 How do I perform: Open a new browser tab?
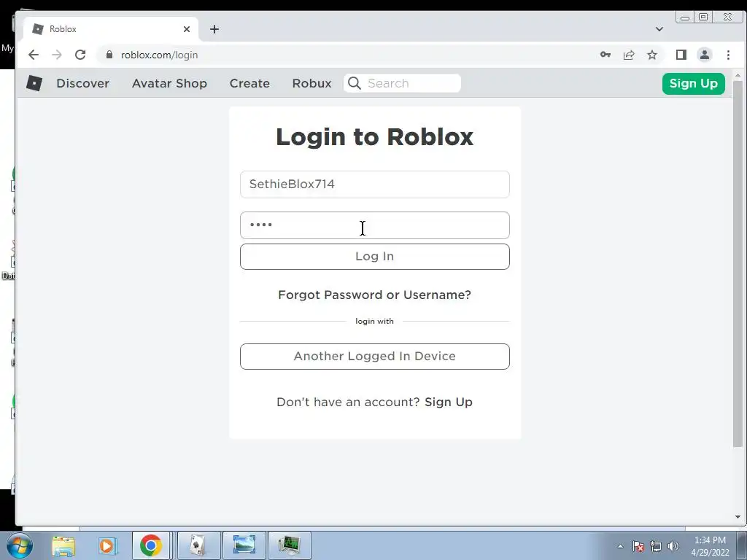[214, 29]
